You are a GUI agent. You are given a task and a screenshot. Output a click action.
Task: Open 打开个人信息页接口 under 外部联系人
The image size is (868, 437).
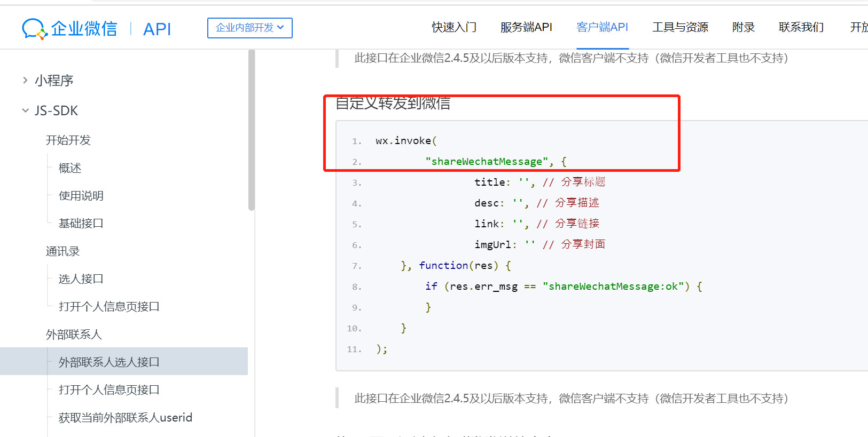click(109, 390)
